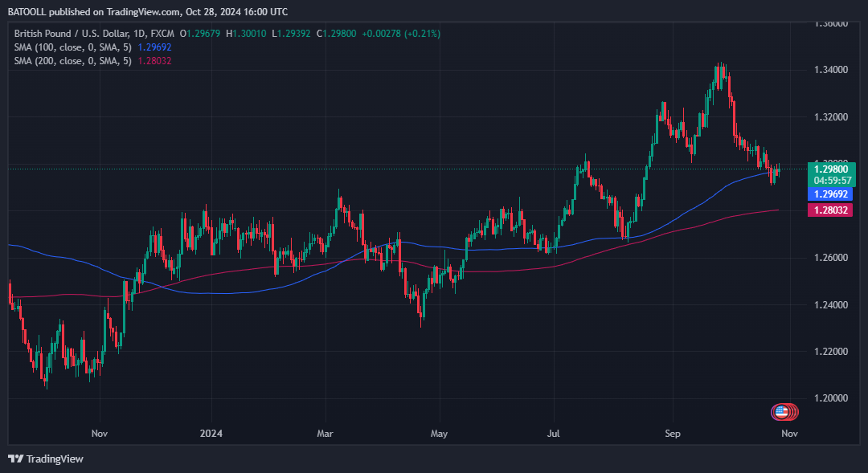This screenshot has width=868, height=473.
Task: Click the 1.22000 level on price axis
Action: click(x=830, y=352)
